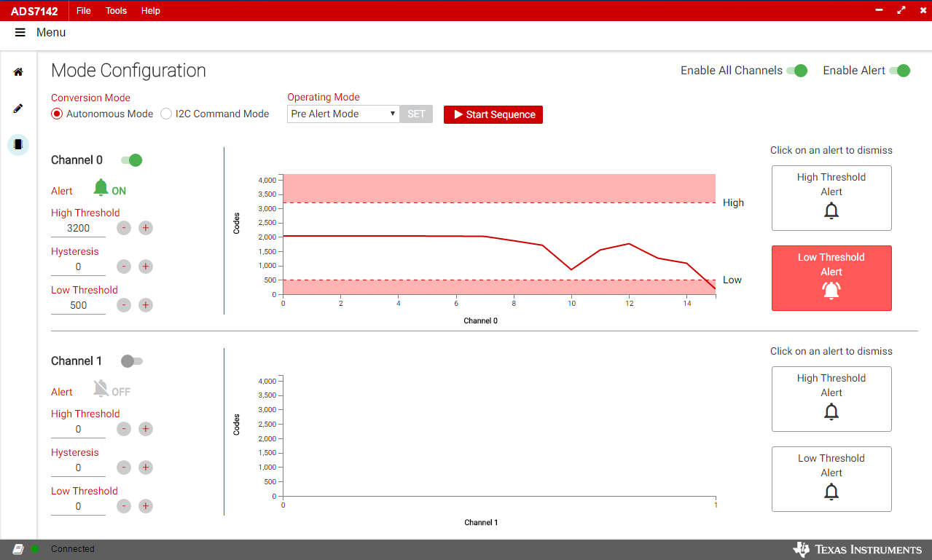Toggle Enable All Channels switch
932x560 pixels.
797,71
